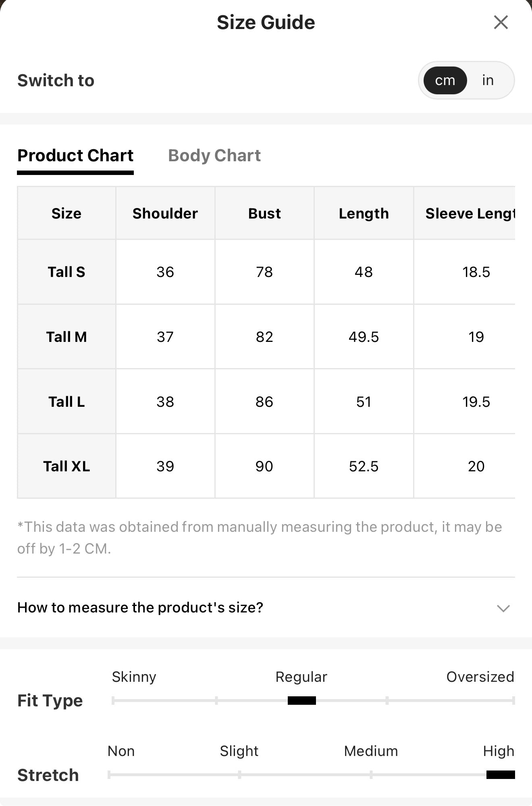Screen dimensions: 532x806
Task: Click the Tall M bust value 82
Action: 264,337
